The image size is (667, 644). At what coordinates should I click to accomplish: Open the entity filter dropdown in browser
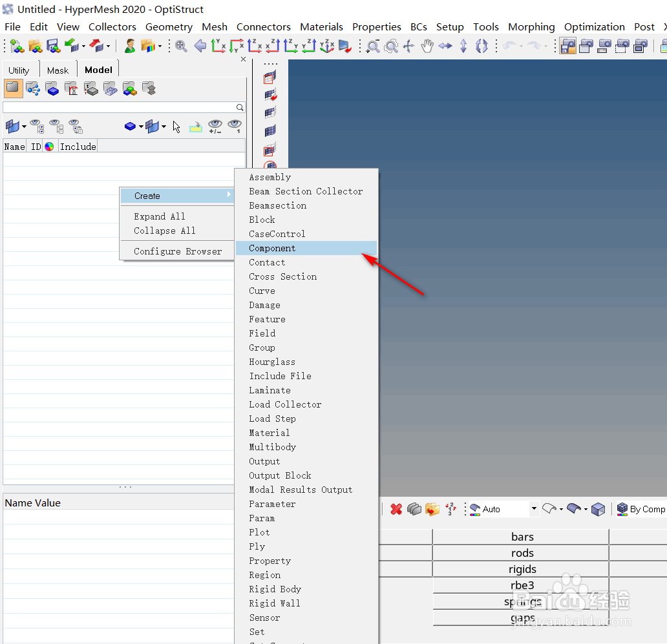tap(25, 127)
